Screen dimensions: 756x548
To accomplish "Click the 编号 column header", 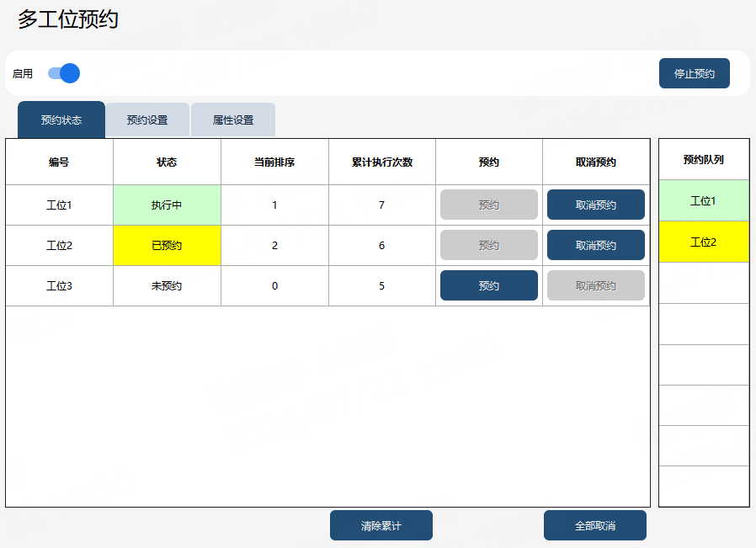I will click(59, 162).
